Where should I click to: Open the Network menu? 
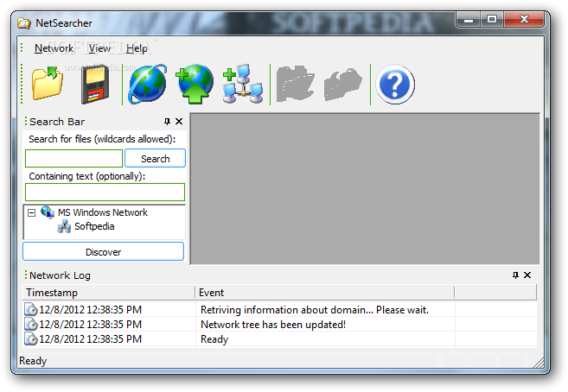click(54, 48)
